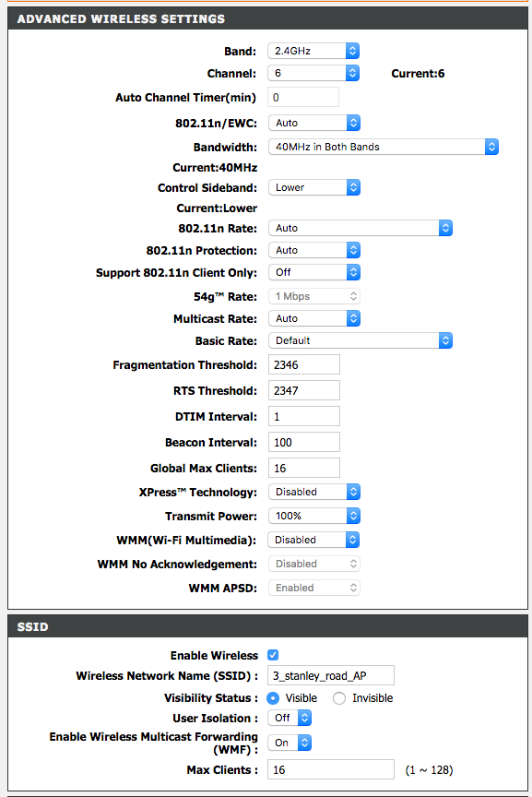The height and width of the screenshot is (797, 532).
Task: Select the Visible radio button
Action: click(x=272, y=697)
